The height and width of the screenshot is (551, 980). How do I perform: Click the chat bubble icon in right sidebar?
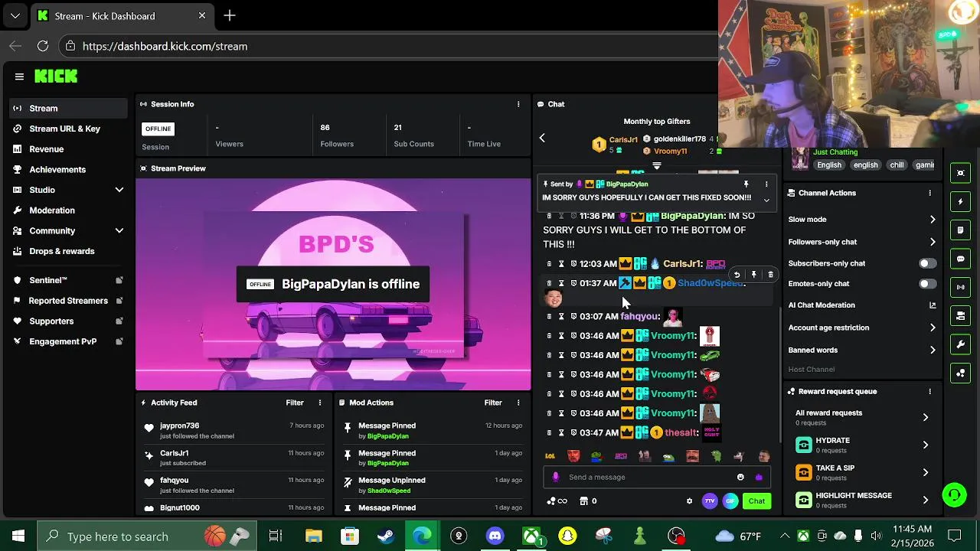961,259
